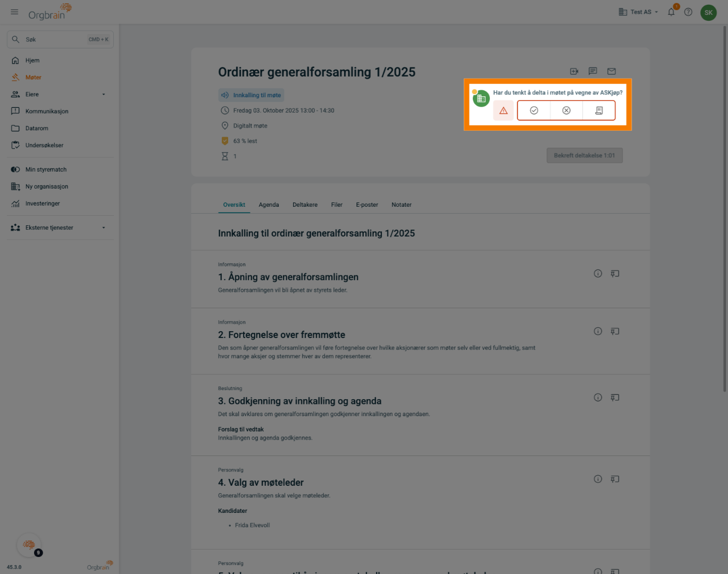Click the help question mark icon
This screenshot has width=728, height=574.
[688, 12]
